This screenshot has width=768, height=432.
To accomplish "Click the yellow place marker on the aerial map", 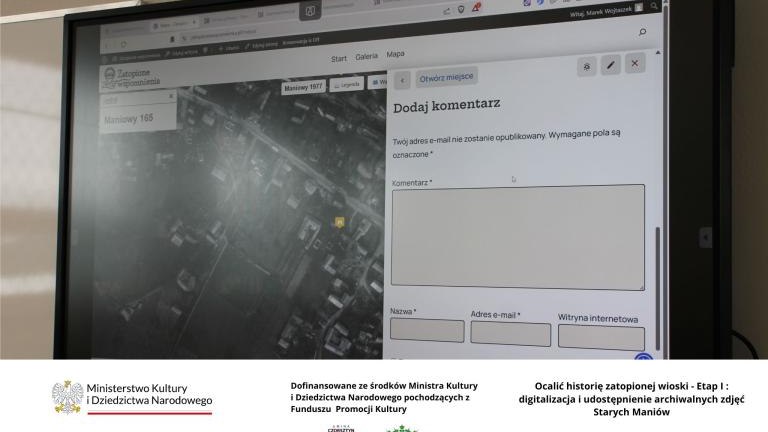I will (x=339, y=222).
